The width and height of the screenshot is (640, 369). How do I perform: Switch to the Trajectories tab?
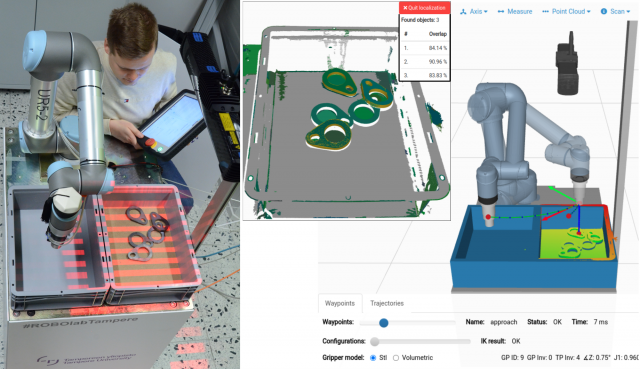pos(387,303)
